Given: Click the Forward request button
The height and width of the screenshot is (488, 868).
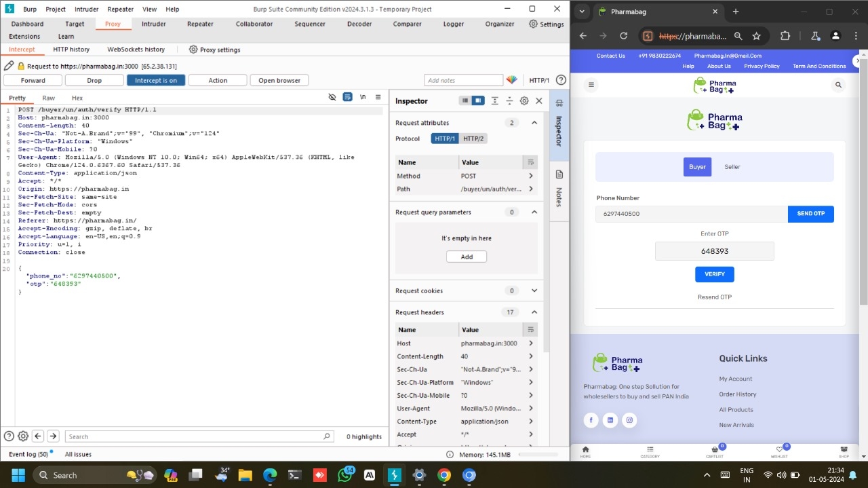Looking at the screenshot, I should pyautogui.click(x=33, y=80).
